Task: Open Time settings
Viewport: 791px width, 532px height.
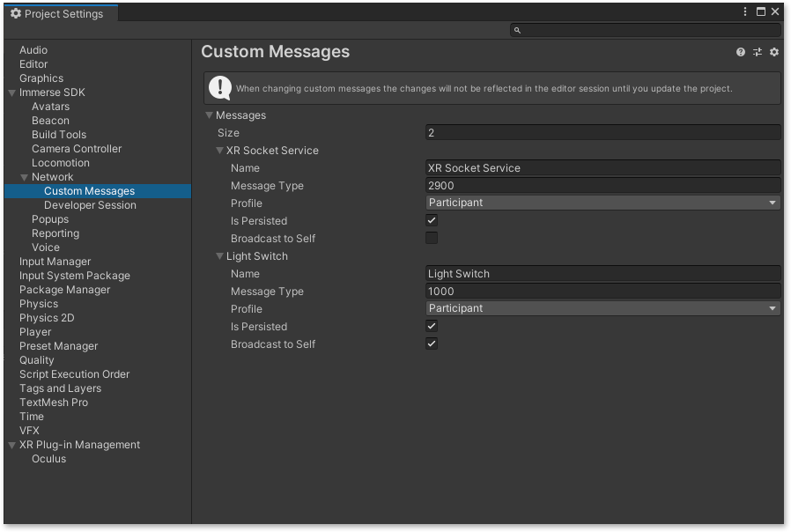Action: [x=32, y=417]
